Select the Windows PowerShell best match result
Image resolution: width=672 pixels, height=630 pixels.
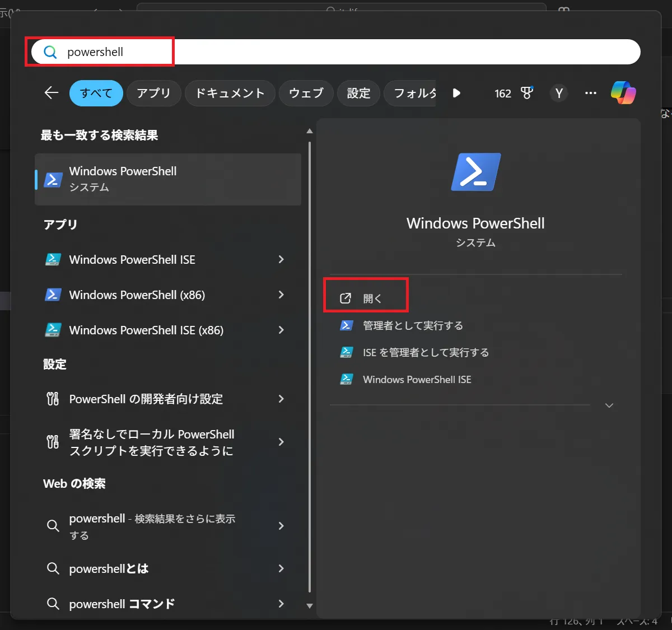168,179
